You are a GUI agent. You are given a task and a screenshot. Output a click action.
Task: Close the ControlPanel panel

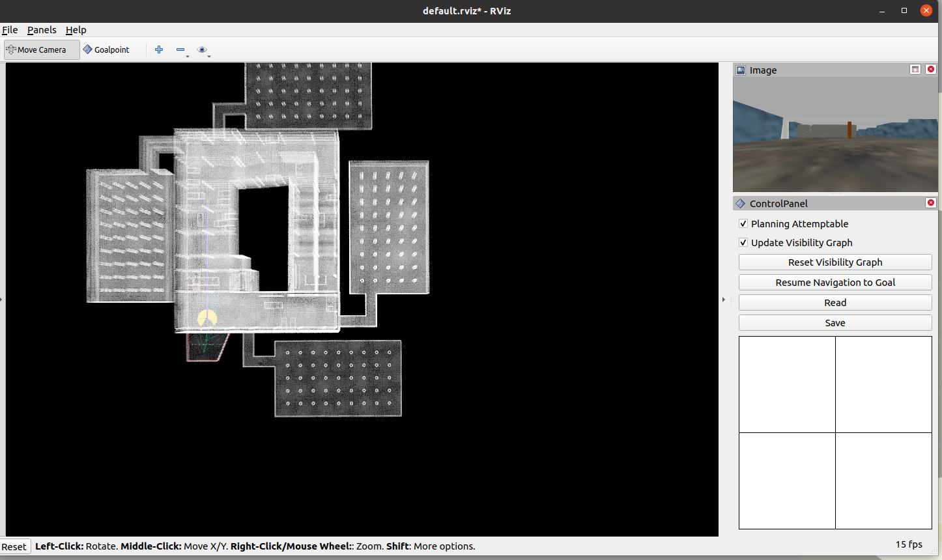(931, 203)
